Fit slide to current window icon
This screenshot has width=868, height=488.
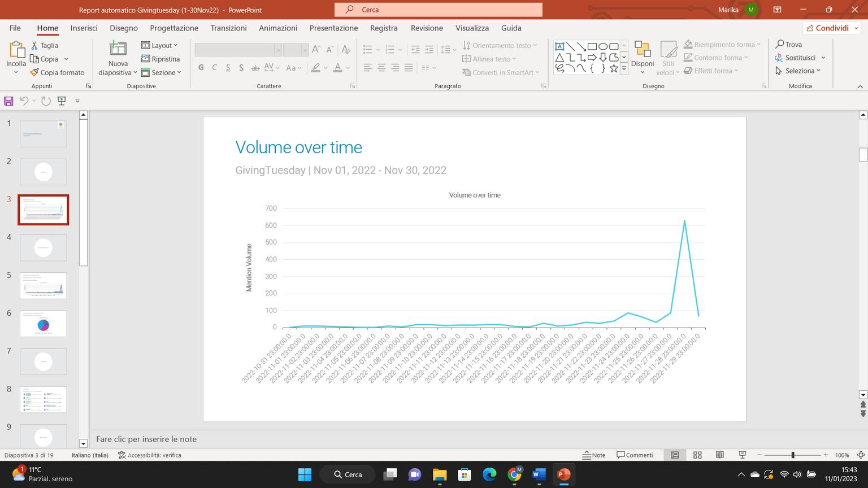[x=861, y=455]
